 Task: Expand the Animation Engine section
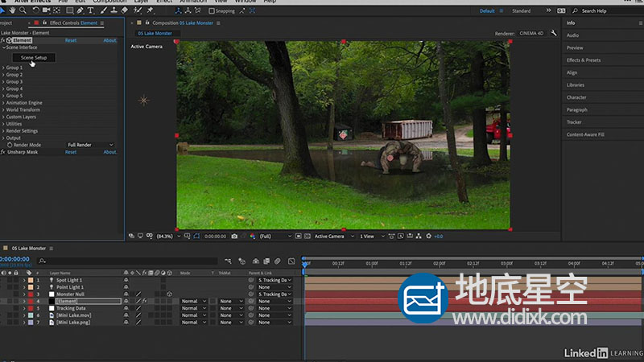[x=4, y=103]
